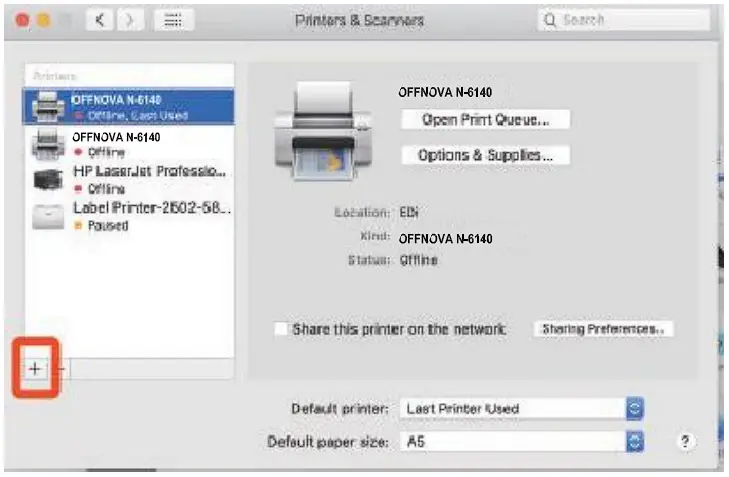The width and height of the screenshot is (729, 477).
Task: Click the second OFFNOVA N-6140 printer icon
Action: 48,144
